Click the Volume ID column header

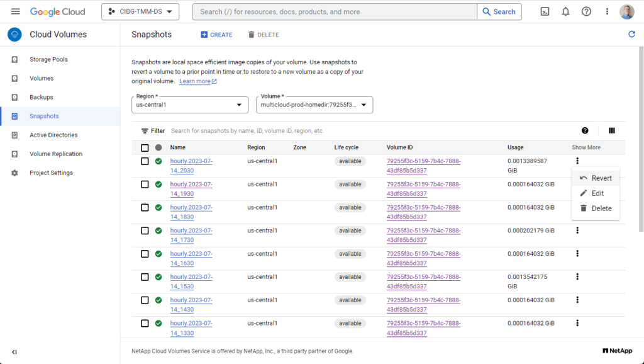[x=399, y=147]
